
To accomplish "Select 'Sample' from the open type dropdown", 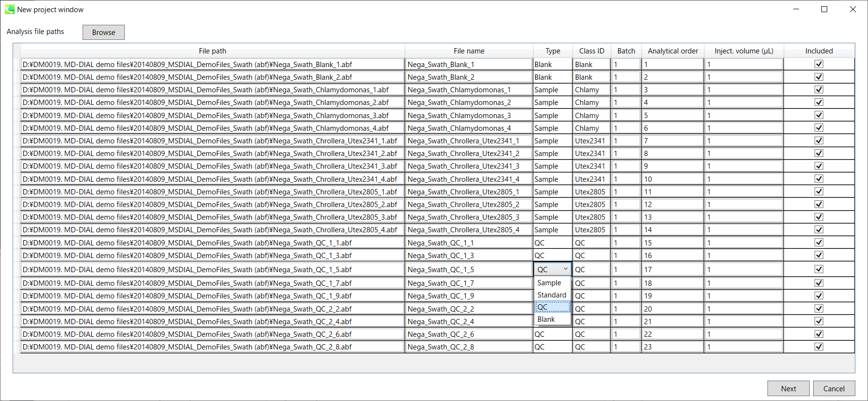I will [549, 283].
